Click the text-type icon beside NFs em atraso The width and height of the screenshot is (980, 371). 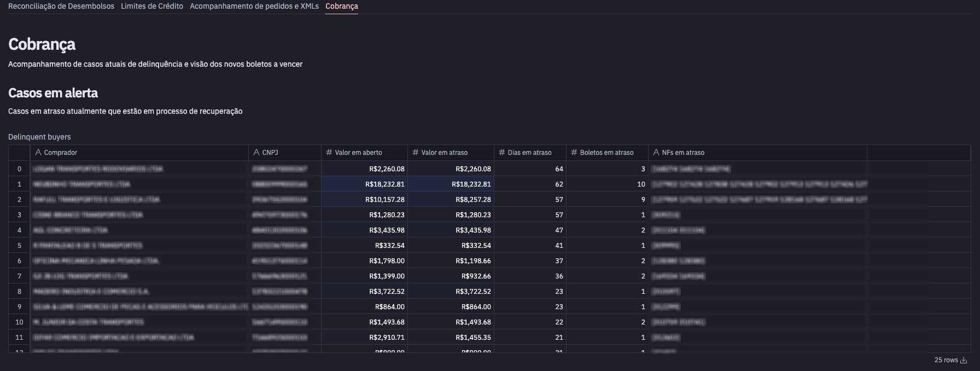coord(656,153)
